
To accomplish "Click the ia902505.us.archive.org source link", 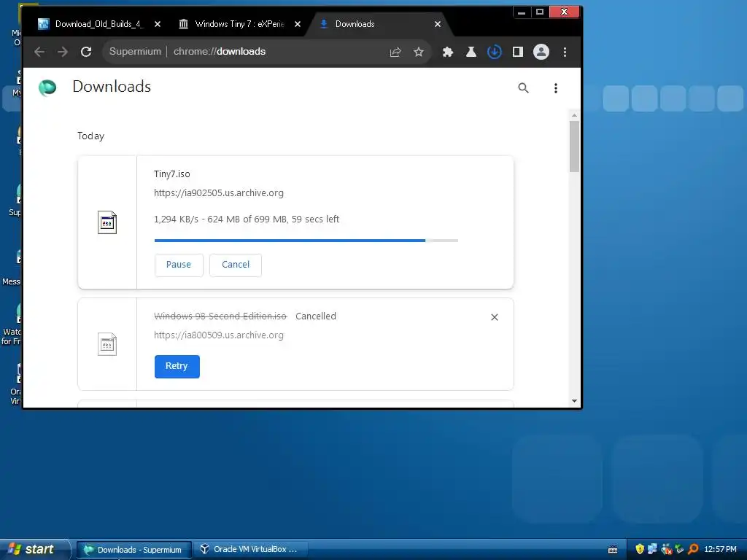I will pyautogui.click(x=219, y=192).
